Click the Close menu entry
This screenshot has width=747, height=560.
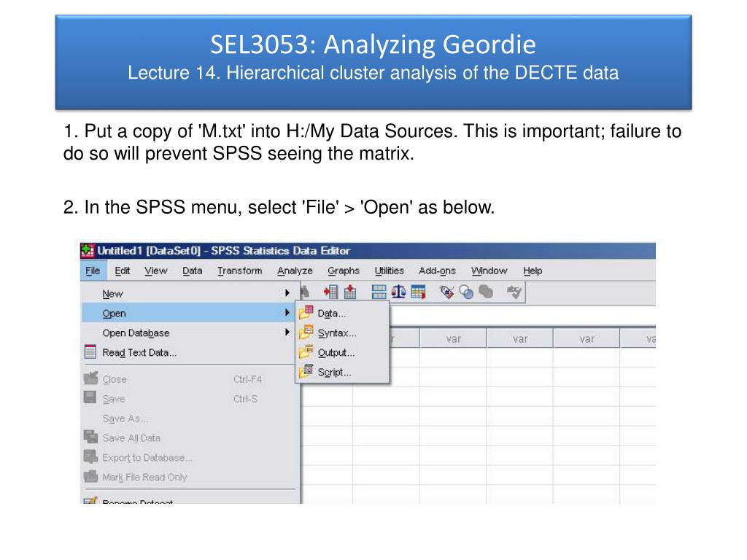point(191,379)
